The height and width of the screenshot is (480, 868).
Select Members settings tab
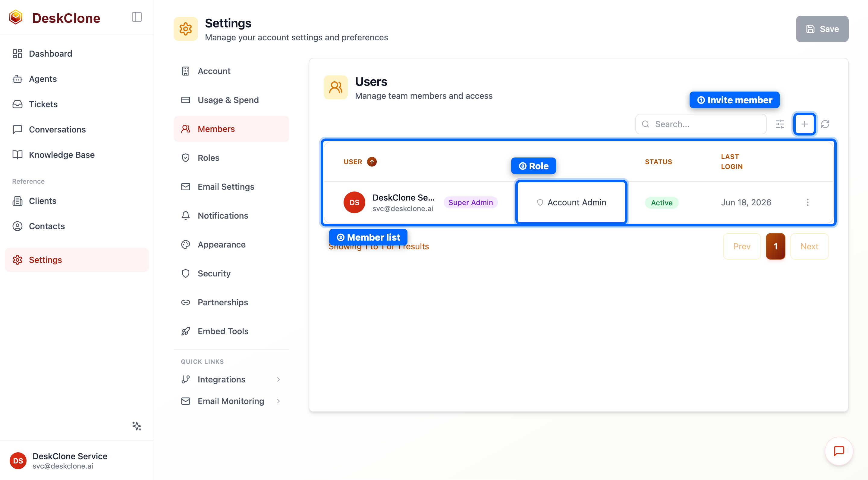pyautogui.click(x=231, y=129)
